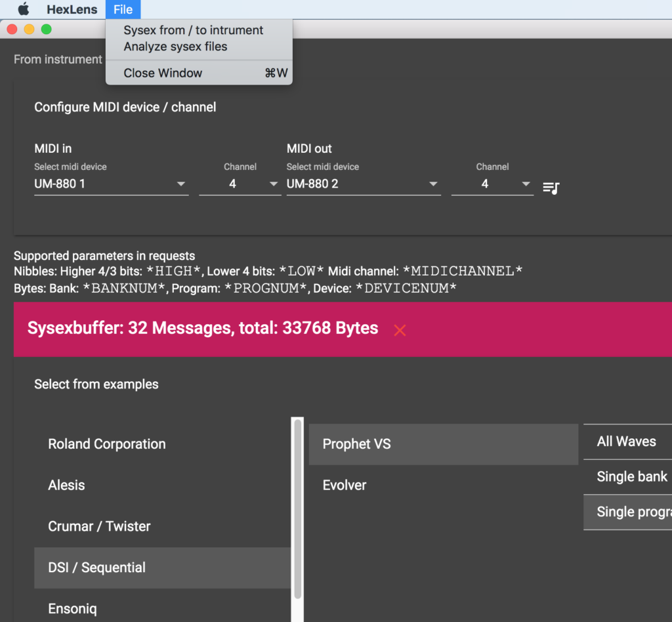
Task: Click the Sysexbuffer 32 Messages text
Action: point(203,328)
